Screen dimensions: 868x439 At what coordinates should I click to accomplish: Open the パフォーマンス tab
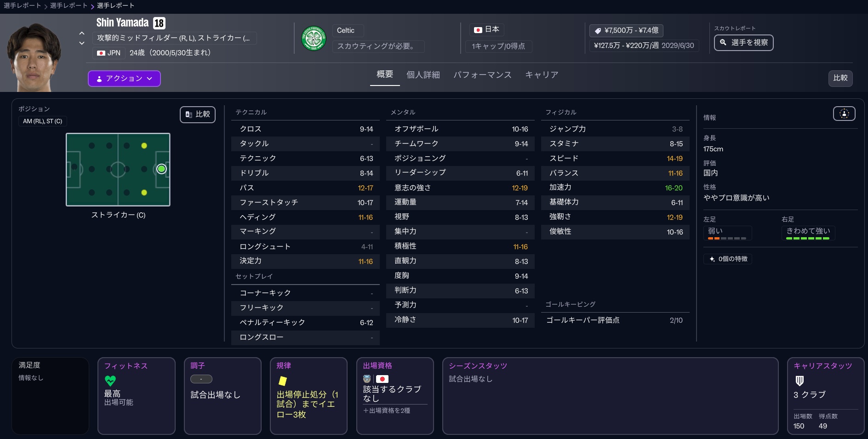[x=482, y=75]
